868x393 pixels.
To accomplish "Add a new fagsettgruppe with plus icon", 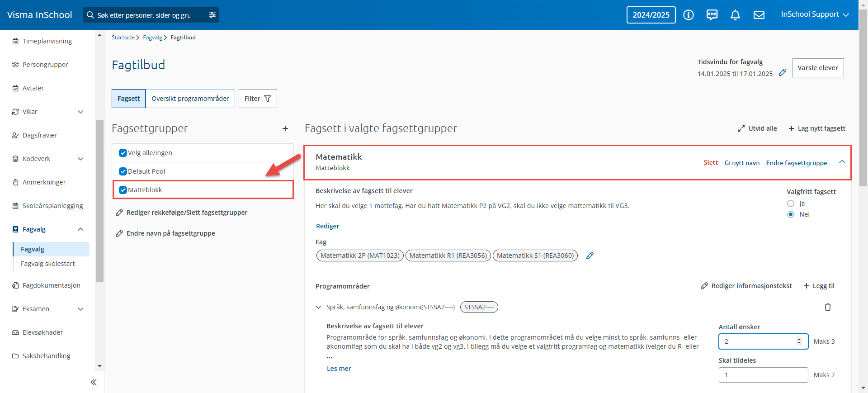I will (285, 128).
